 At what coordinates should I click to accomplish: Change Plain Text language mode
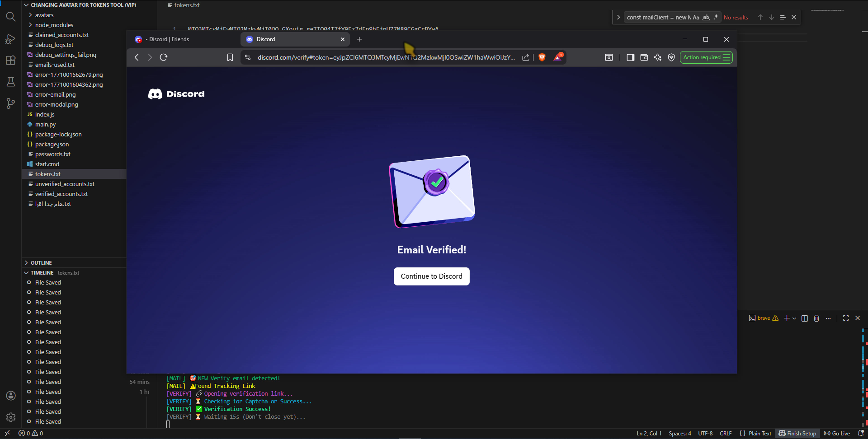click(760, 433)
